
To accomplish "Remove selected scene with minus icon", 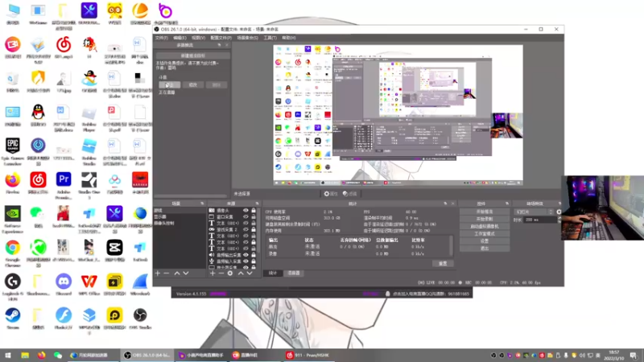I will click(x=167, y=273).
